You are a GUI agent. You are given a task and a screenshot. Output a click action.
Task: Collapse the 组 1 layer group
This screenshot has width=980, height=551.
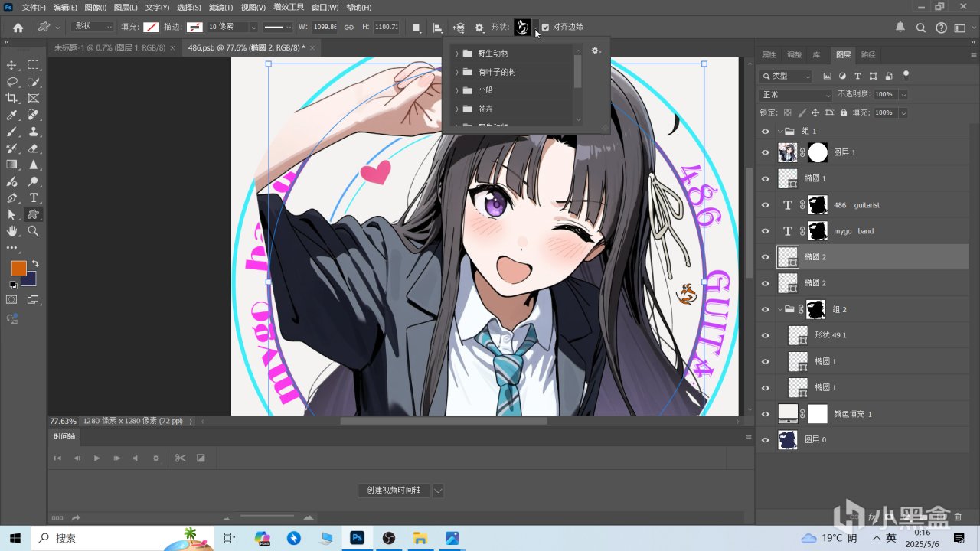point(780,132)
